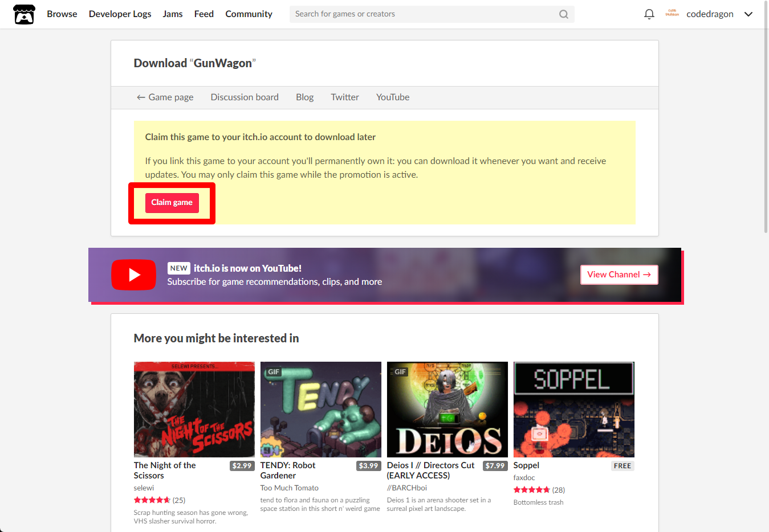Click the TENDY: Robot Gardener title
Image resolution: width=769 pixels, height=532 pixels.
288,470
